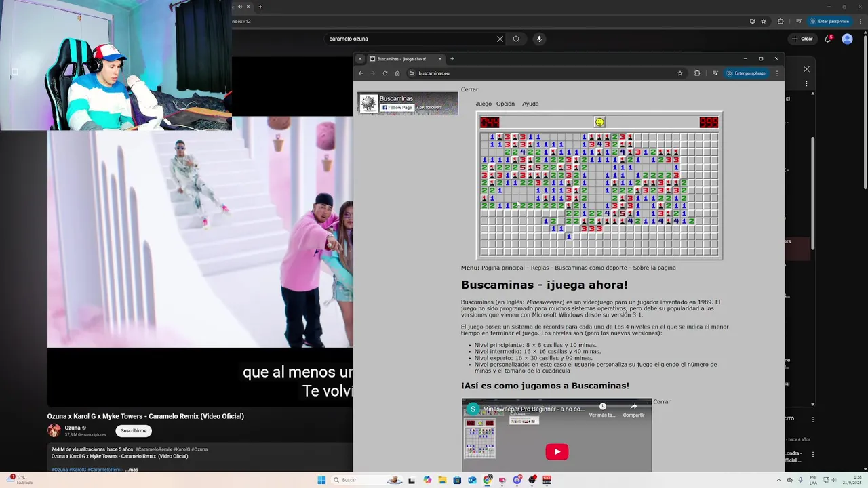868x488 pixels.
Task: Bookmark the Buscaminas page with star icon
Action: pyautogui.click(x=680, y=73)
